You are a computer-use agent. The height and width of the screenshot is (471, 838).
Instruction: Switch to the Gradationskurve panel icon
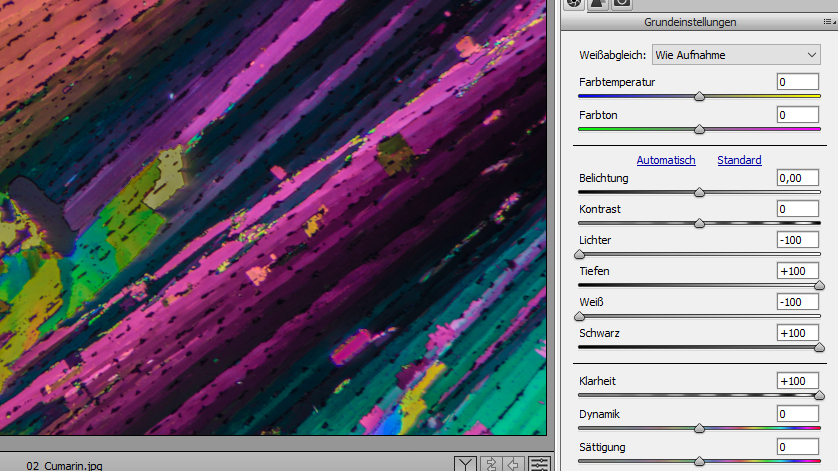[597, 3]
